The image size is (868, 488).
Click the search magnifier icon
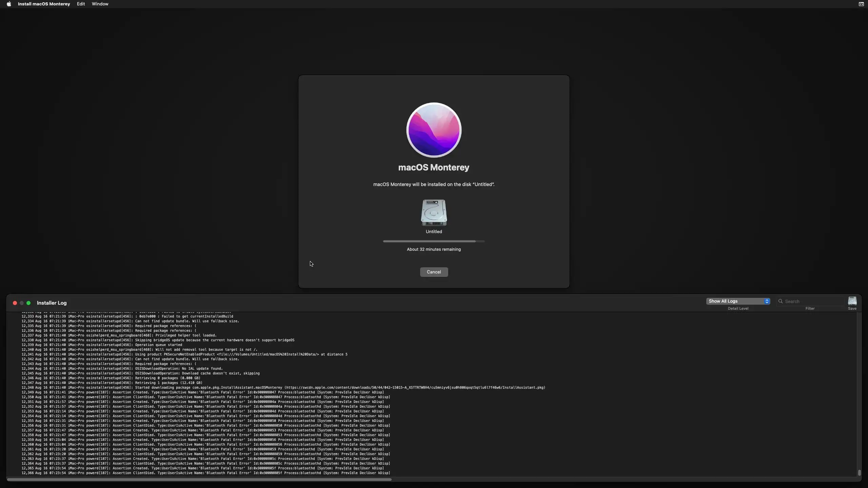click(781, 301)
